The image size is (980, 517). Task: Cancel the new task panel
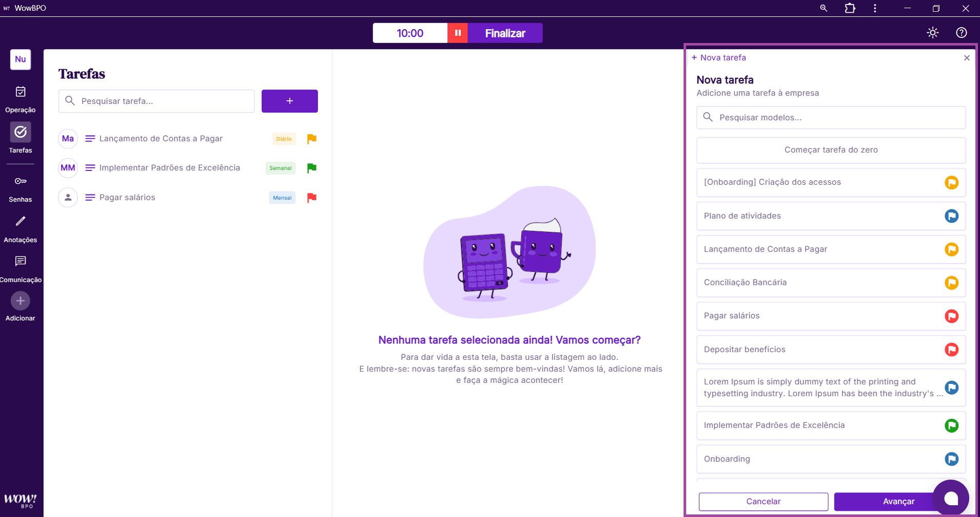[x=763, y=502]
